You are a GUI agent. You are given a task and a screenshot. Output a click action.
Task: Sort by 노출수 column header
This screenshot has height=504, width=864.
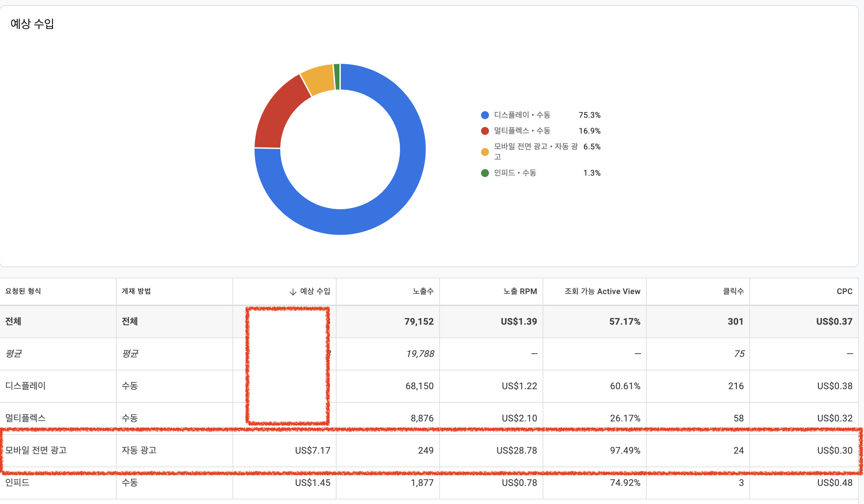click(423, 291)
